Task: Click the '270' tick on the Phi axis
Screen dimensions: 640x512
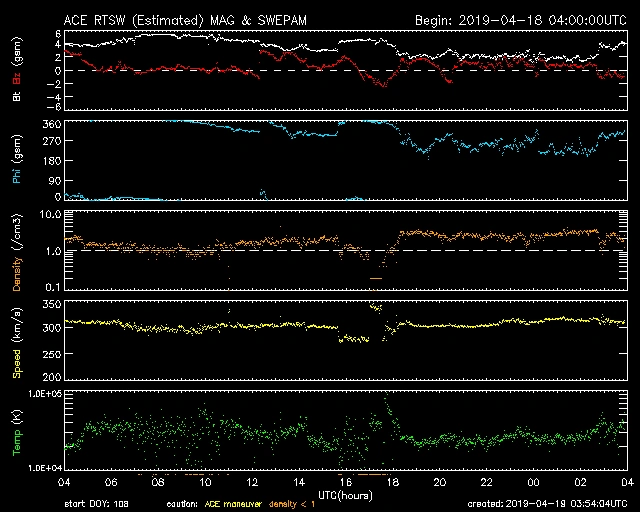Action: (x=52, y=141)
